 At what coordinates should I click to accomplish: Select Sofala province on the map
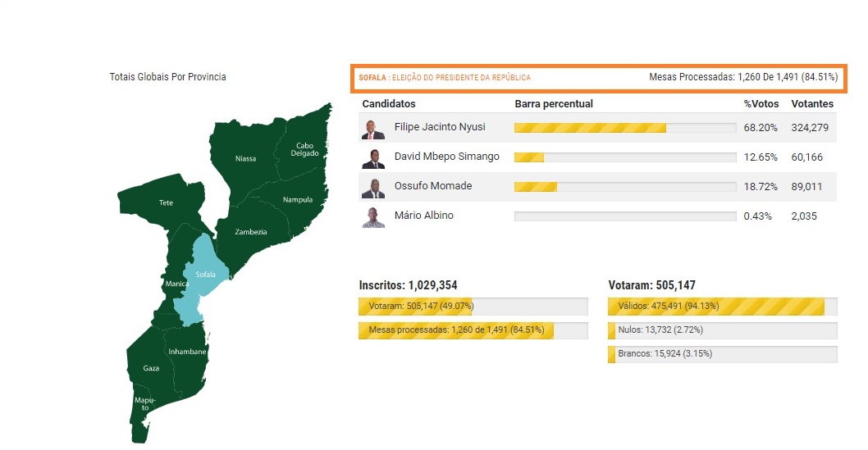pos(205,275)
